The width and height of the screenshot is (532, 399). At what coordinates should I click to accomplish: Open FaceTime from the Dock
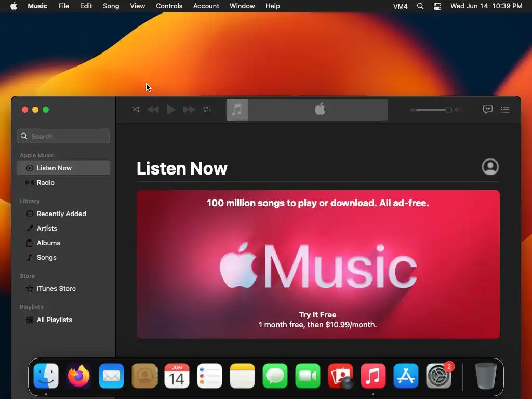[x=308, y=376]
